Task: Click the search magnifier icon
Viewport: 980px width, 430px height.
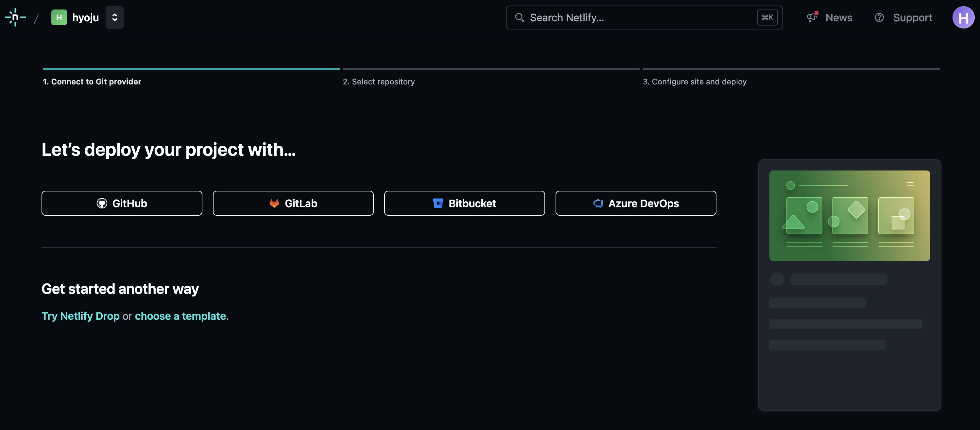Action: point(519,18)
